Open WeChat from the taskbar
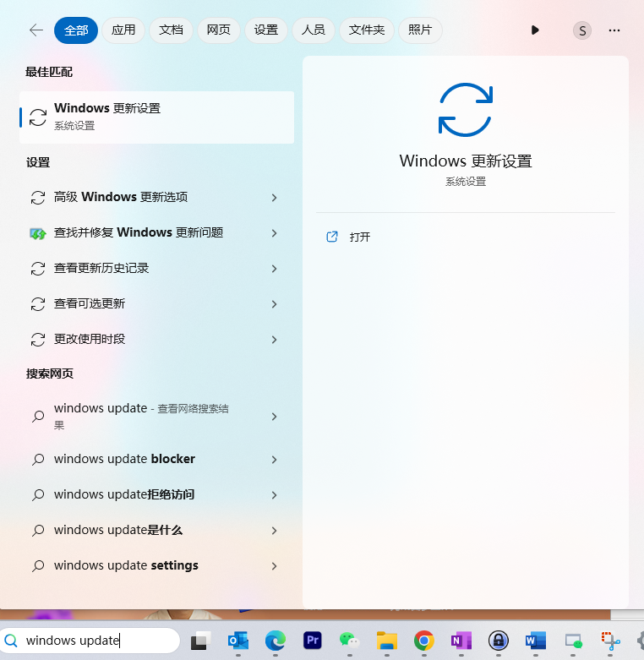This screenshot has width=644, height=660. 349,641
